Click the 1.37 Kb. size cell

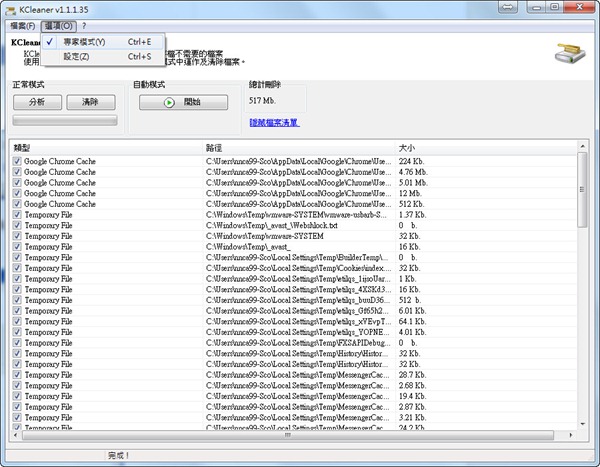click(x=412, y=215)
